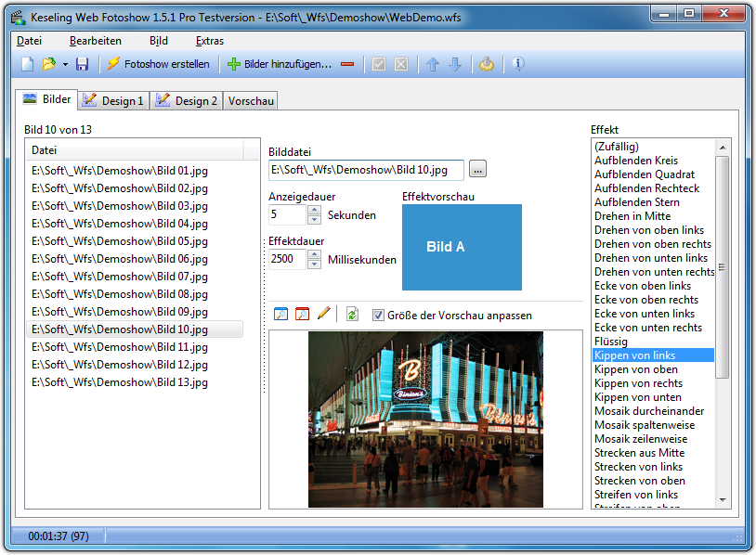Click the new file icon in toolbar

tap(28, 64)
